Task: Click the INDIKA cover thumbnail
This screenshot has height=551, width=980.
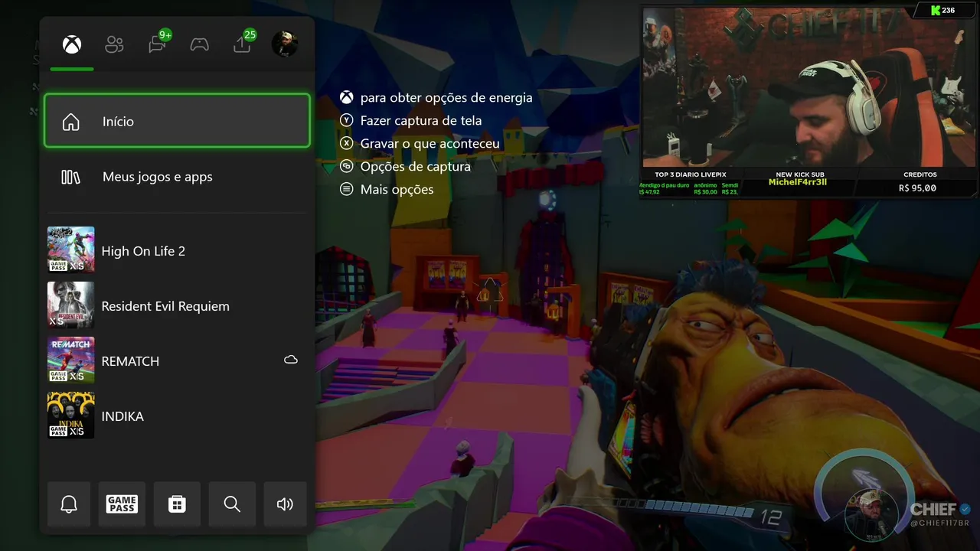Action: [71, 415]
